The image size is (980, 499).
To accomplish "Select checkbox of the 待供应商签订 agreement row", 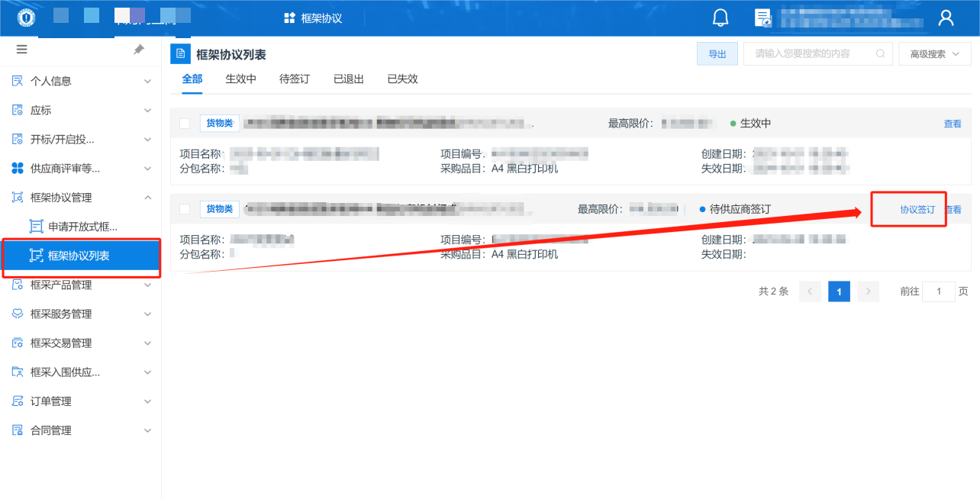I will click(185, 209).
